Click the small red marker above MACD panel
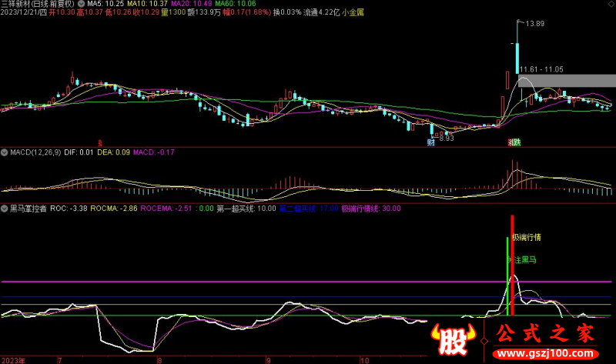This screenshot has height=364, width=616. coord(100,142)
